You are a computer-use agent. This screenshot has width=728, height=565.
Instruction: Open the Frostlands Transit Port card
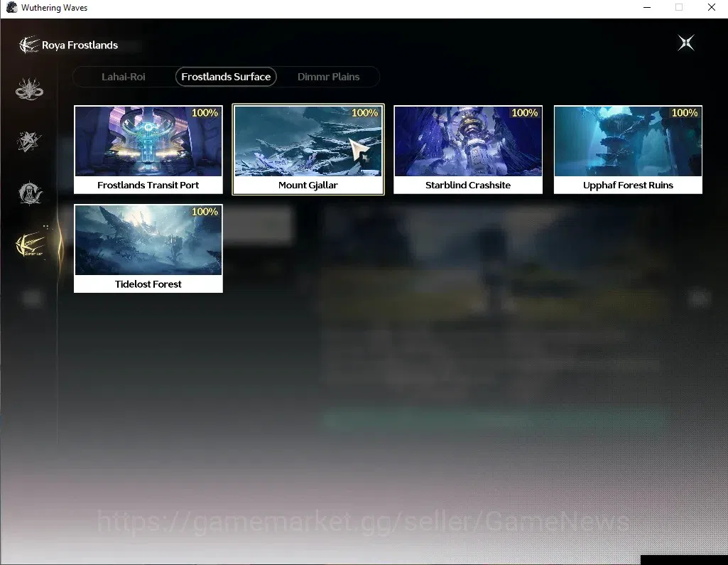click(148, 150)
